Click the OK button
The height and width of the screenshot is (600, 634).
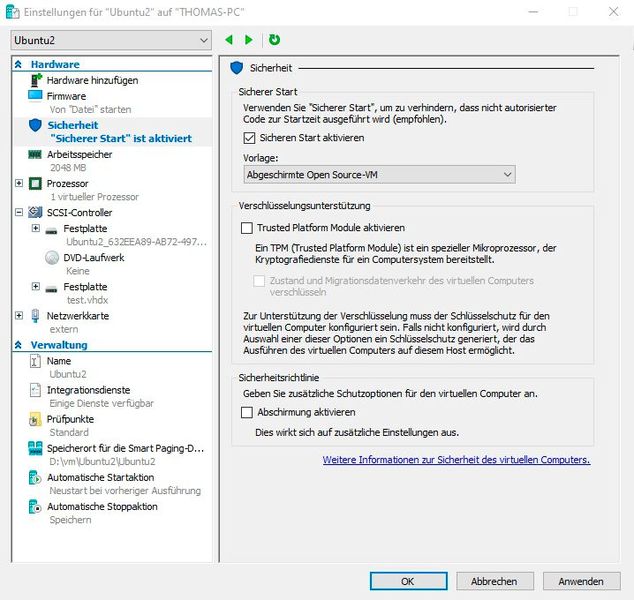point(408,581)
